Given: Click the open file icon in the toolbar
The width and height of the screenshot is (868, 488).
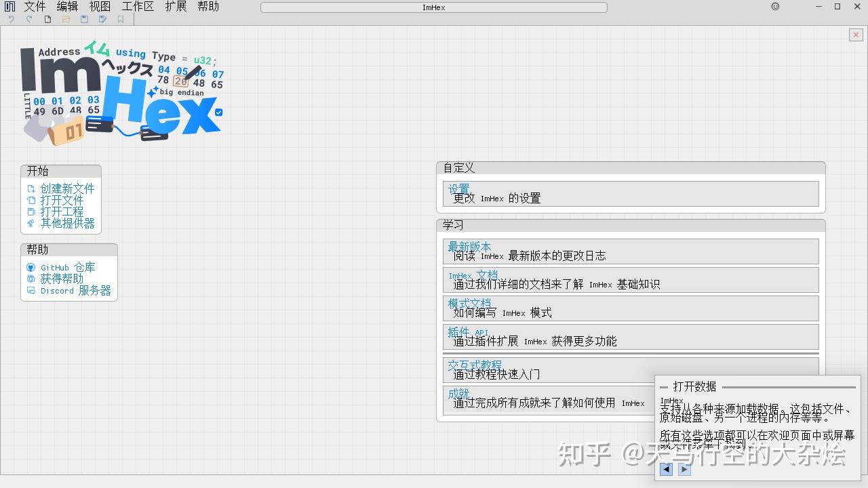Looking at the screenshot, I should coord(66,19).
